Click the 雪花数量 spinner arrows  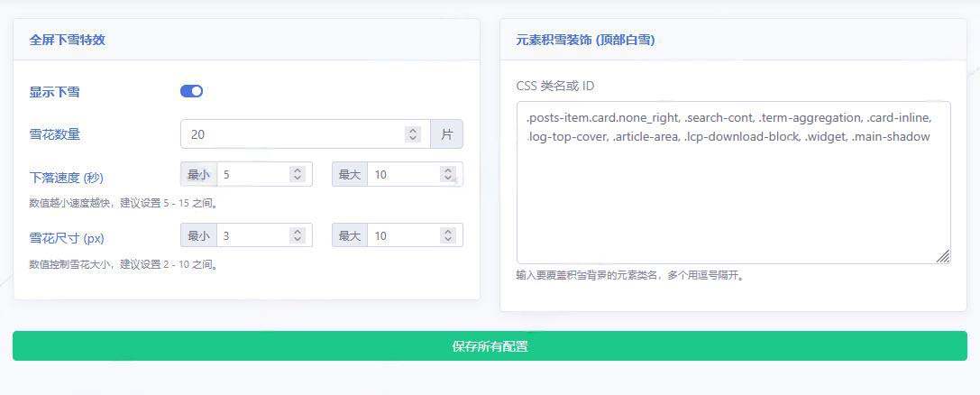[413, 134]
